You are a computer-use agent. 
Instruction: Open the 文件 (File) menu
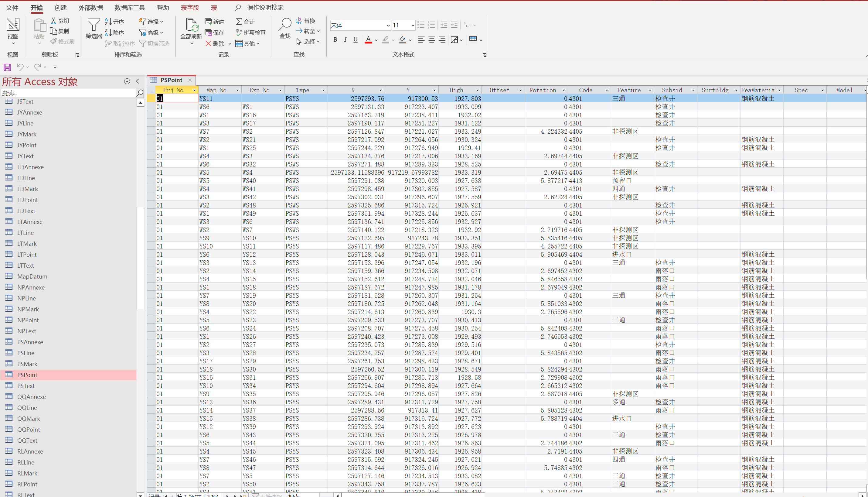(12, 8)
